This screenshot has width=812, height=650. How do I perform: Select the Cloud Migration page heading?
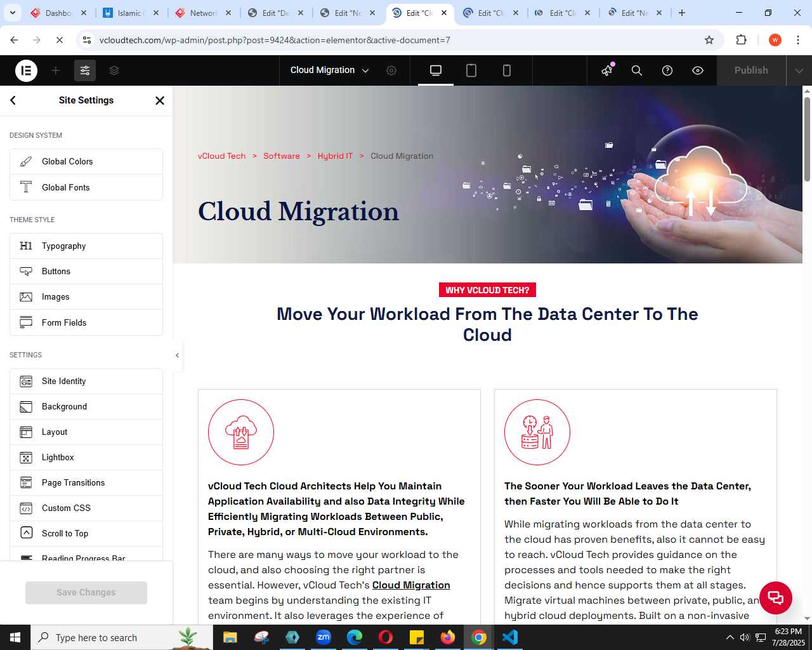point(298,211)
